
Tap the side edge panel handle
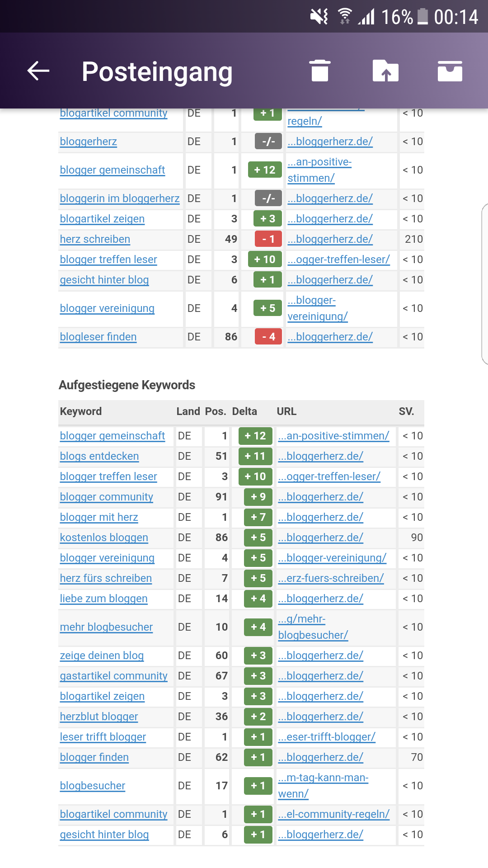coord(484,284)
